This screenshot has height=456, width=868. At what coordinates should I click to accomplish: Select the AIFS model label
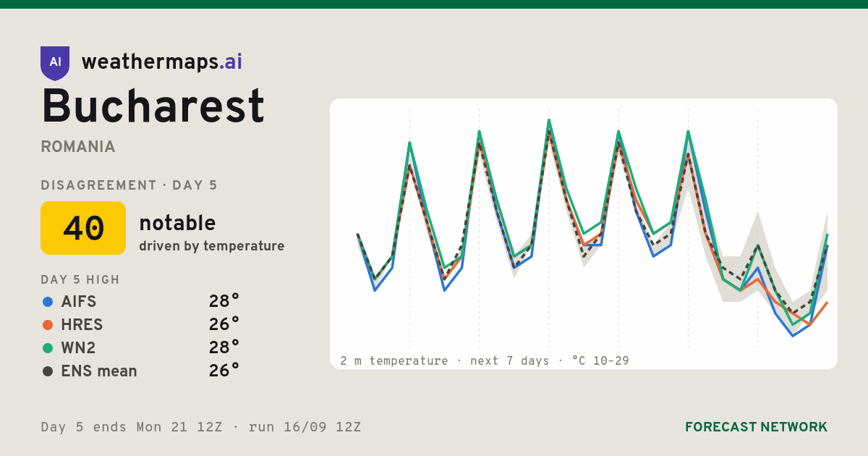coord(79,302)
